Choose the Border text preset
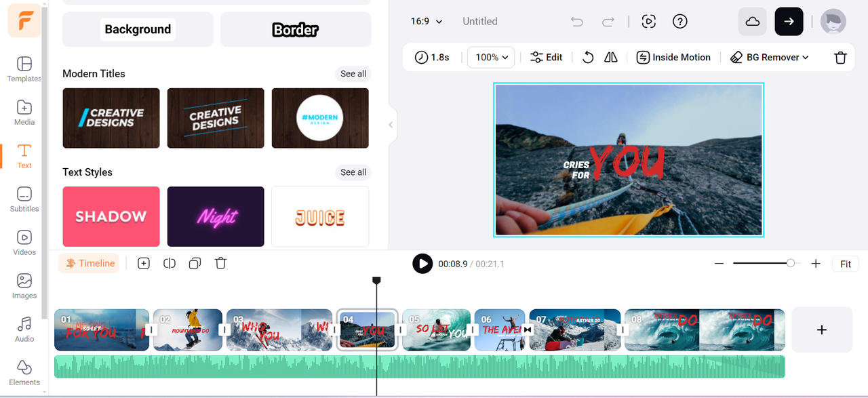 (x=296, y=29)
